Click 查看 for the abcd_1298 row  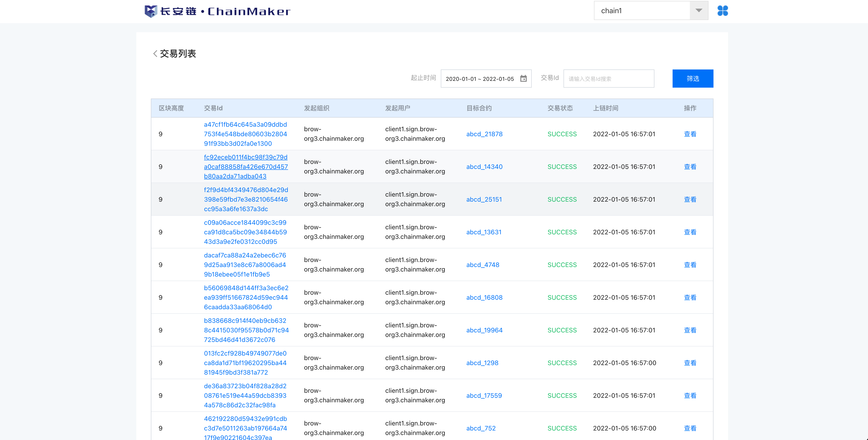click(x=690, y=363)
